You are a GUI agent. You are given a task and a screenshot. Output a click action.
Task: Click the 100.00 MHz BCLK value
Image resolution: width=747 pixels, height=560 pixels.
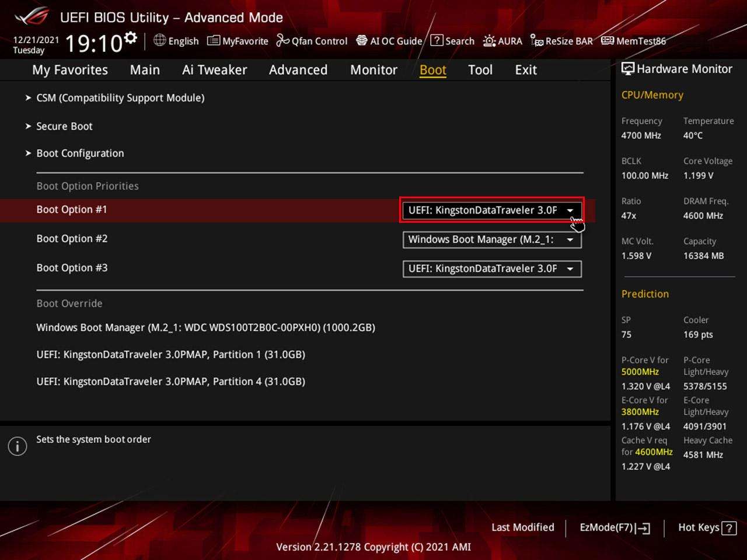[x=644, y=176]
